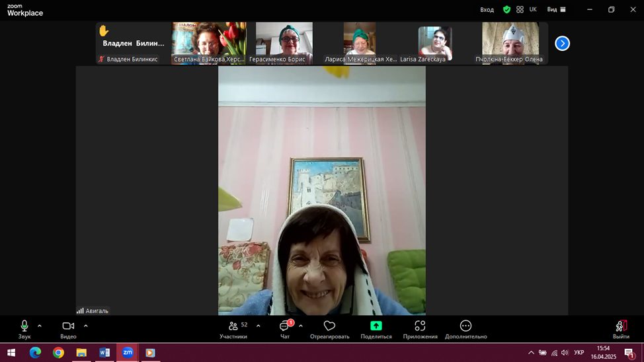Open Google Chrome from the taskbar
The image size is (644, 362).
click(x=58, y=353)
